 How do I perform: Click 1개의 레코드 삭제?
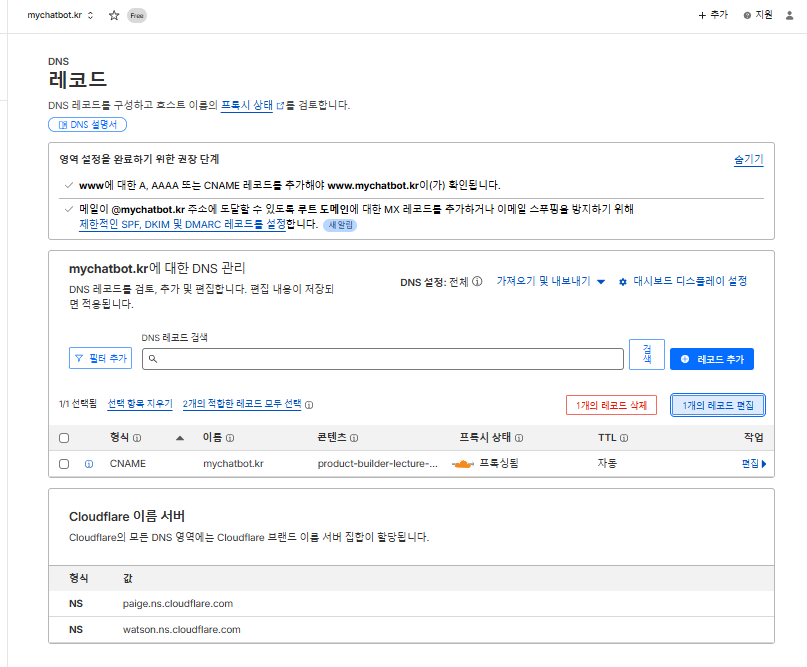pos(611,405)
